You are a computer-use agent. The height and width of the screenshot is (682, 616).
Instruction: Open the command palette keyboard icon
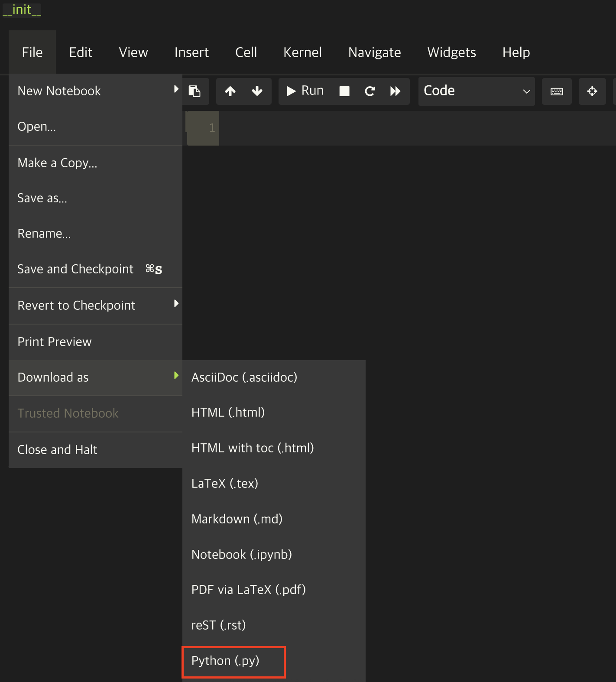pos(557,91)
